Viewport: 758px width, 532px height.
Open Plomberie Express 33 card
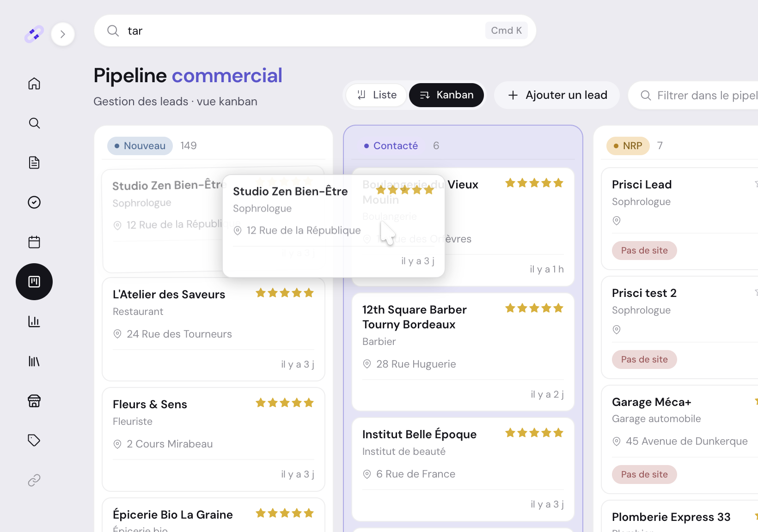[x=679, y=516]
